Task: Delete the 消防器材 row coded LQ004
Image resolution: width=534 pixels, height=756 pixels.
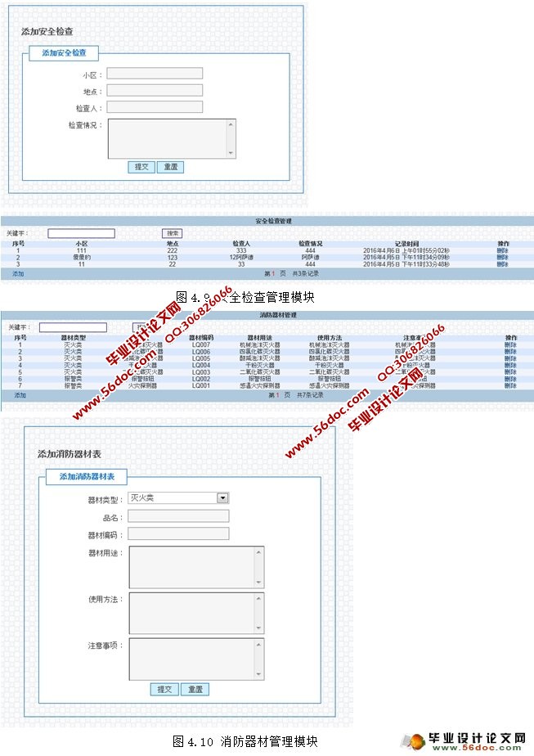Action: [511, 366]
